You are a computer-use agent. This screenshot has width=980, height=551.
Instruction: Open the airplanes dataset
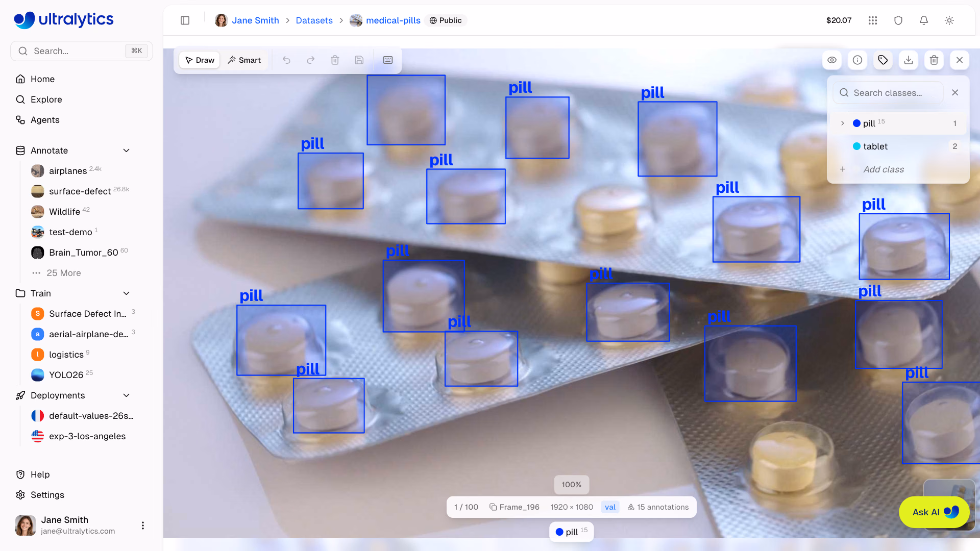(x=68, y=171)
